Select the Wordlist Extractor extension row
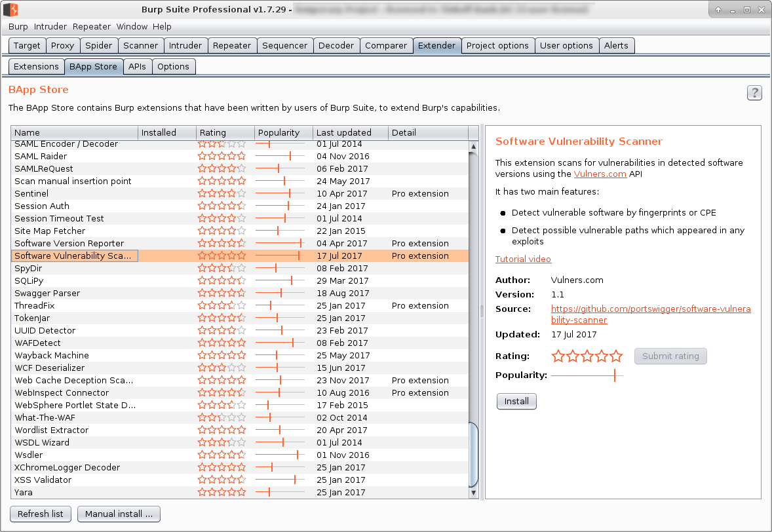 [x=240, y=430]
